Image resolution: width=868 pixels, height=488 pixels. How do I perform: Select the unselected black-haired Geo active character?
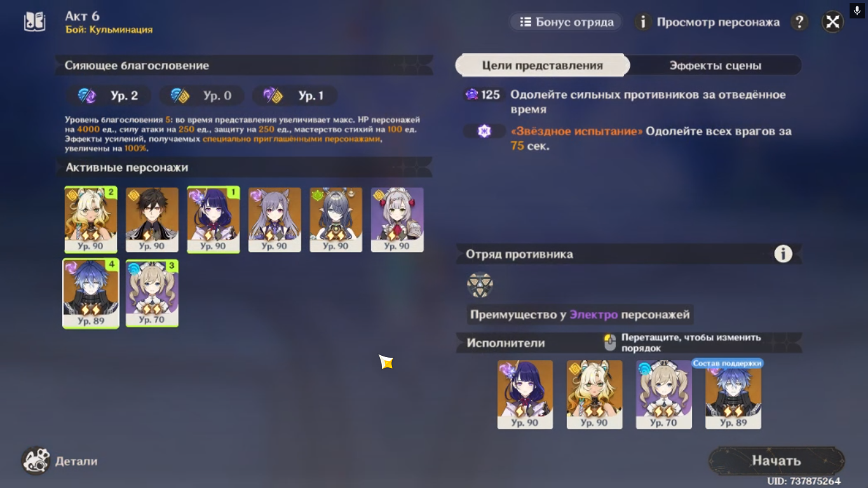pos(152,220)
